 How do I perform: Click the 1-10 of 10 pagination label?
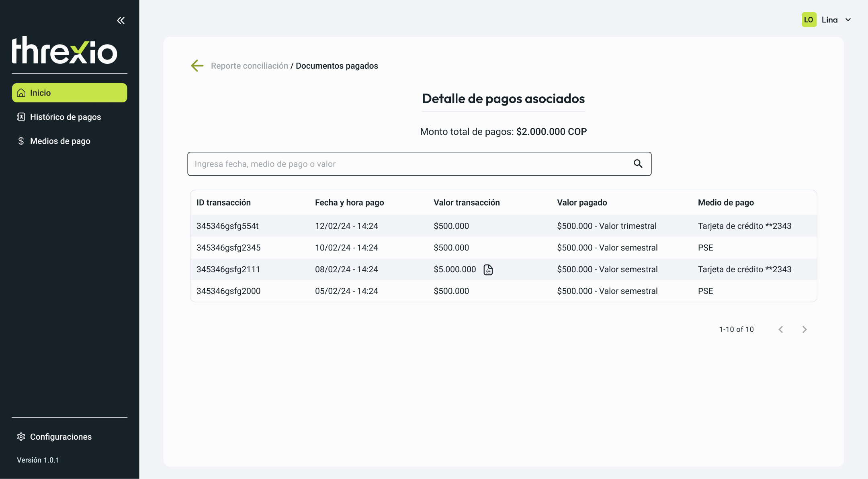736,329
